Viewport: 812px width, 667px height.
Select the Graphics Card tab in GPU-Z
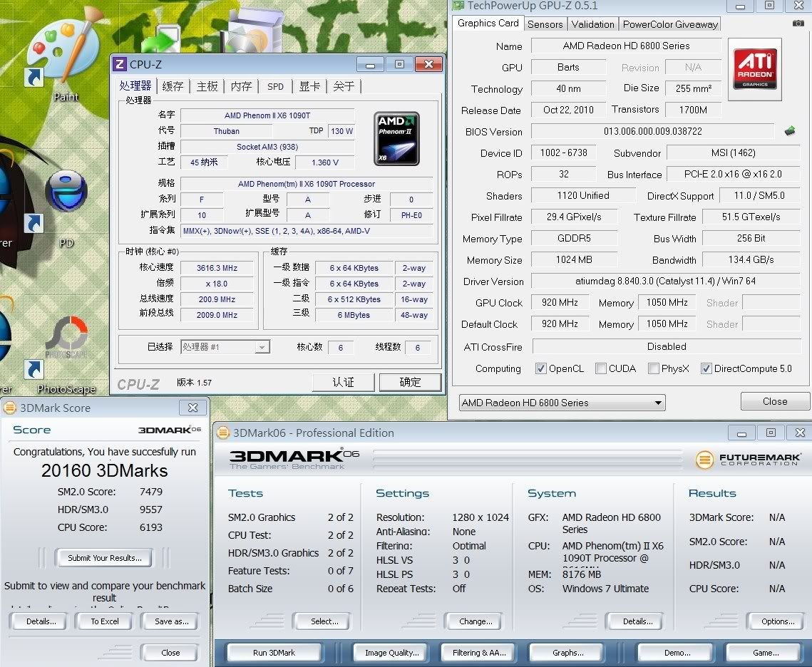(x=488, y=24)
